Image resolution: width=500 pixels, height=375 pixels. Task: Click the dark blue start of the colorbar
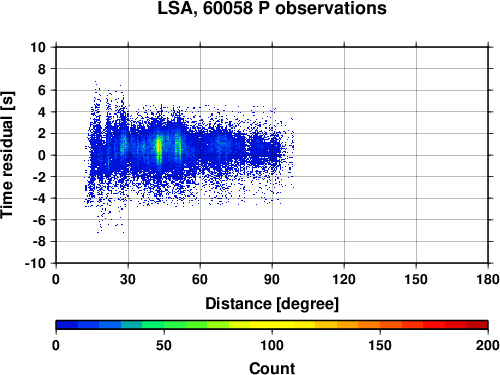(x=67, y=325)
